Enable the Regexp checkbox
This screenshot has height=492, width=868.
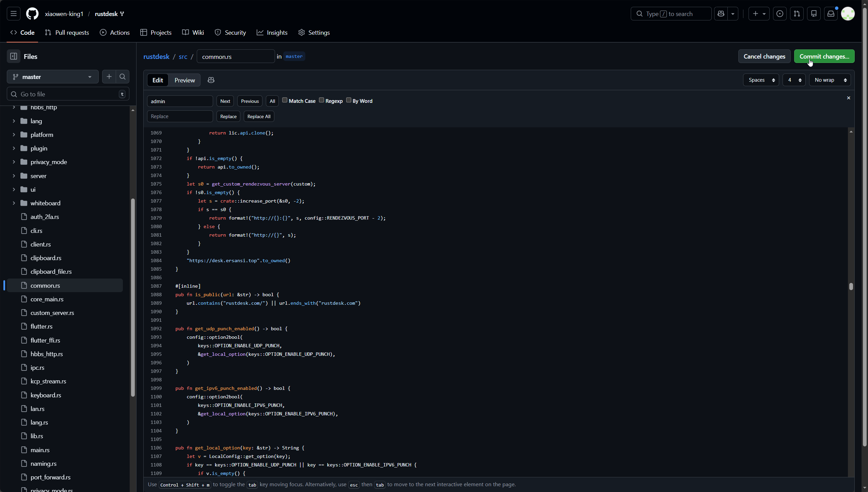[x=321, y=100]
